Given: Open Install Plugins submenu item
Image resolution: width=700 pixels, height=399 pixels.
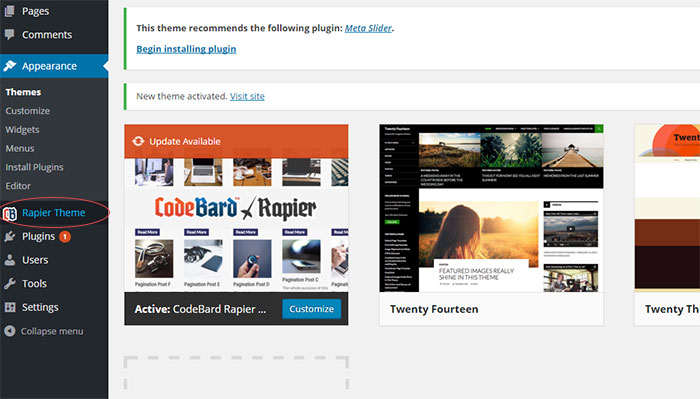Looking at the screenshot, I should pyautogui.click(x=34, y=167).
